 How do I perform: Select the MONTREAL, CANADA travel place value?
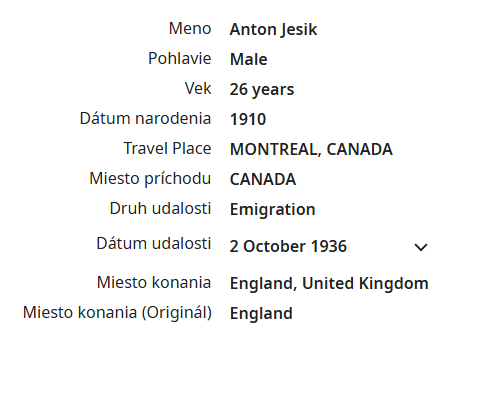[x=311, y=149]
